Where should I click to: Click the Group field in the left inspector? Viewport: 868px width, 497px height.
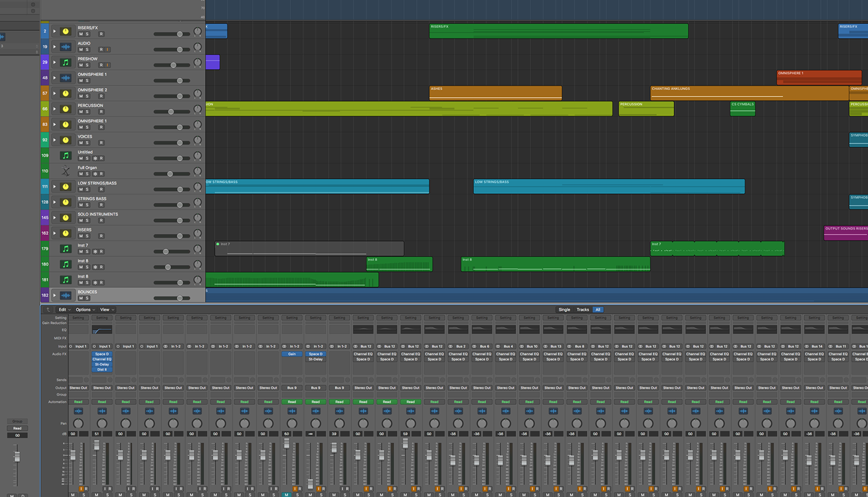(x=18, y=422)
